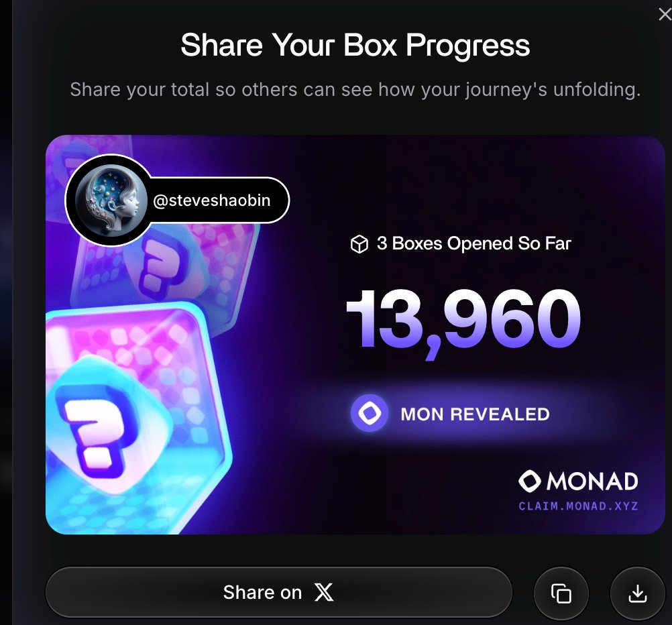Click the 'Share Your Box Progress' heading
672x625 pixels.
(355, 46)
